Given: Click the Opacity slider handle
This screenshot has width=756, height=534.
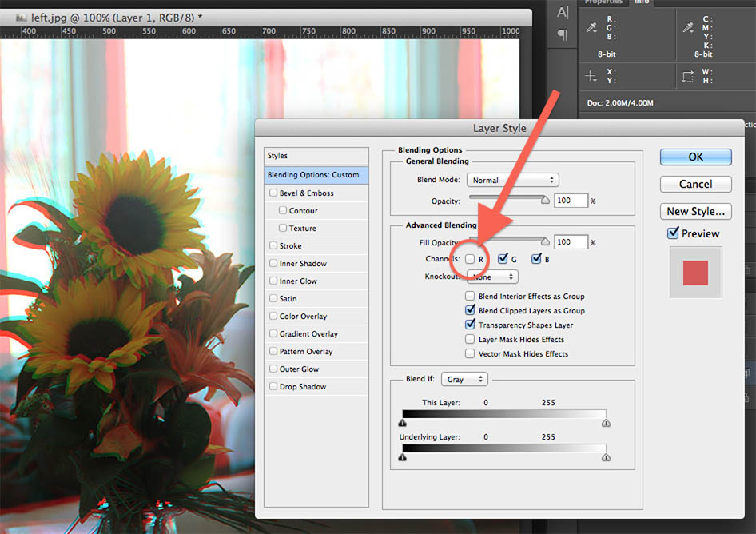Looking at the screenshot, I should (x=545, y=200).
